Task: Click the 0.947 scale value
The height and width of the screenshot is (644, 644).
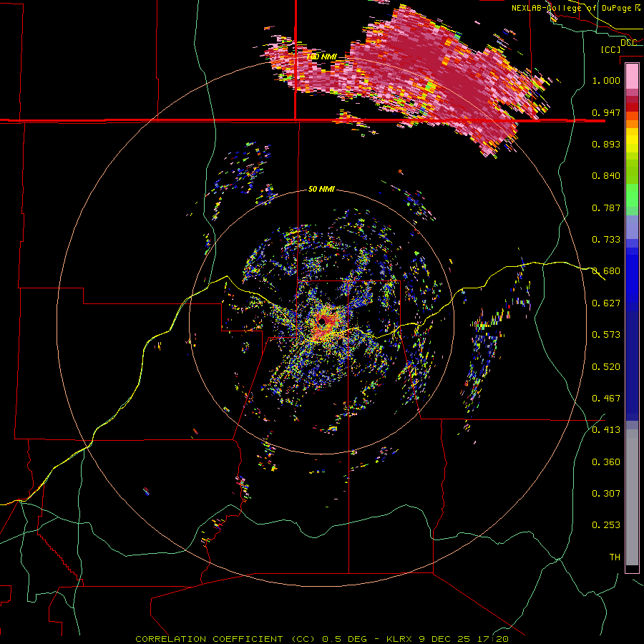Action: click(x=606, y=112)
